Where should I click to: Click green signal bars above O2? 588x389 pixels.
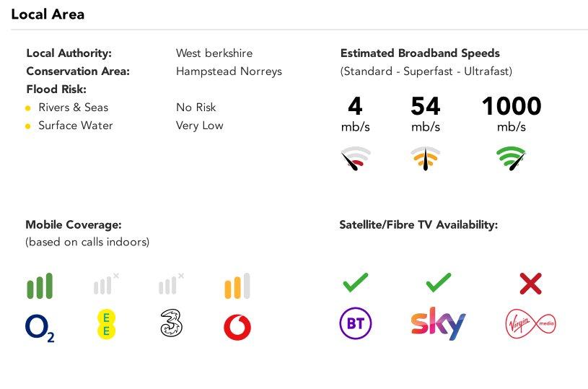coord(40,286)
